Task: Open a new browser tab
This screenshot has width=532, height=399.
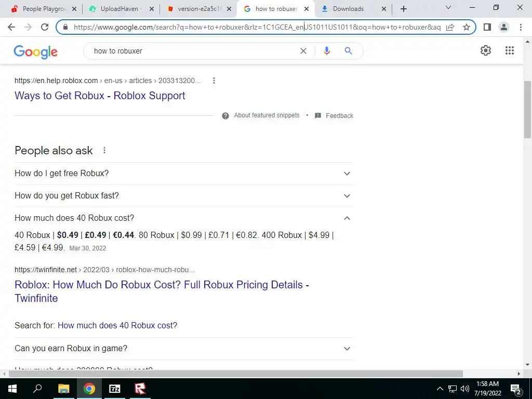Action: click(403, 9)
